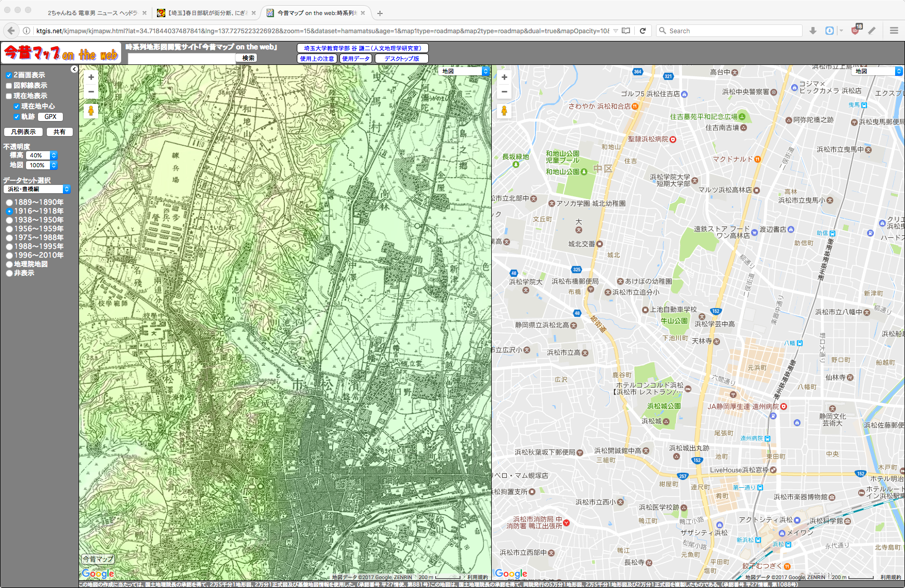This screenshot has height=588, width=905.
Task: Open the 標高 opacity 40% dropdown
Action: tap(42, 155)
